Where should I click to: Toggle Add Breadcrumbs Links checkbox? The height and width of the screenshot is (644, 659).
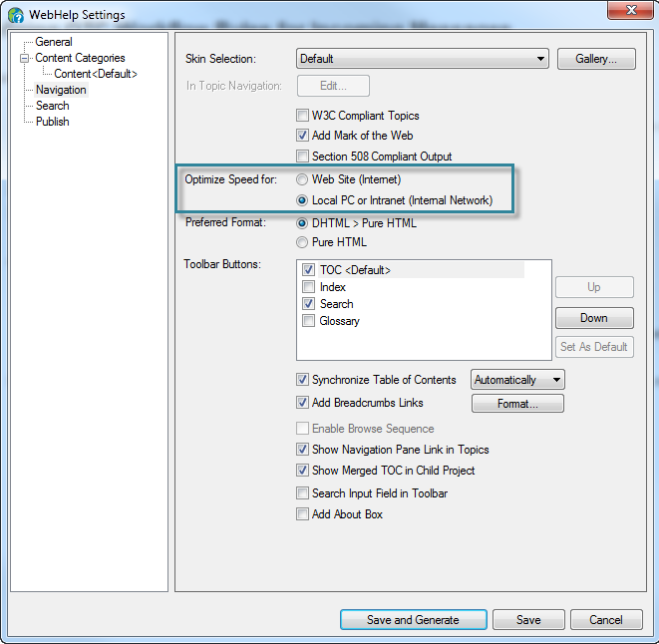(302, 403)
